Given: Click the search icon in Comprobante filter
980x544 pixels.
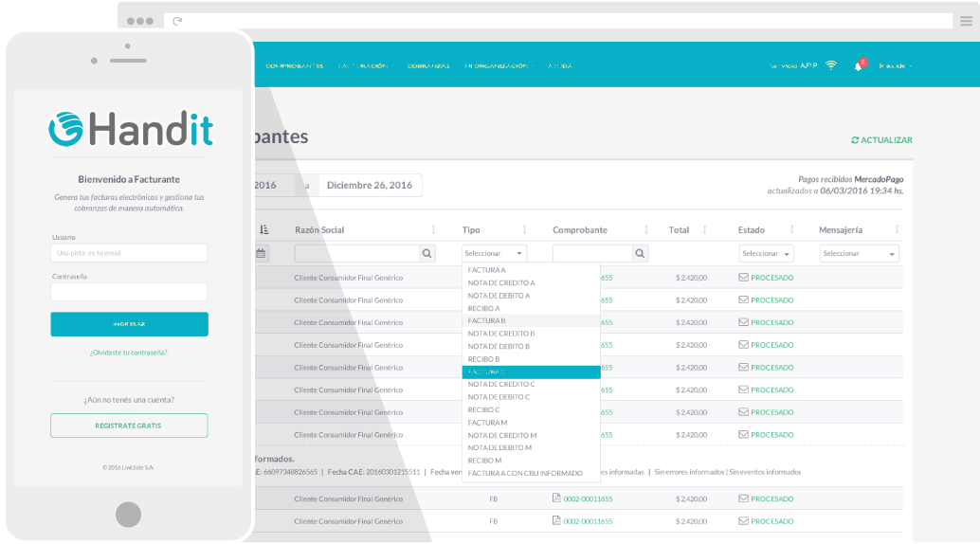Looking at the screenshot, I should [641, 253].
